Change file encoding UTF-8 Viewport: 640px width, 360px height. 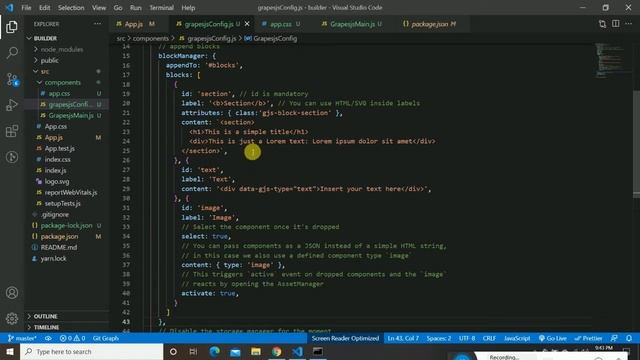point(467,338)
